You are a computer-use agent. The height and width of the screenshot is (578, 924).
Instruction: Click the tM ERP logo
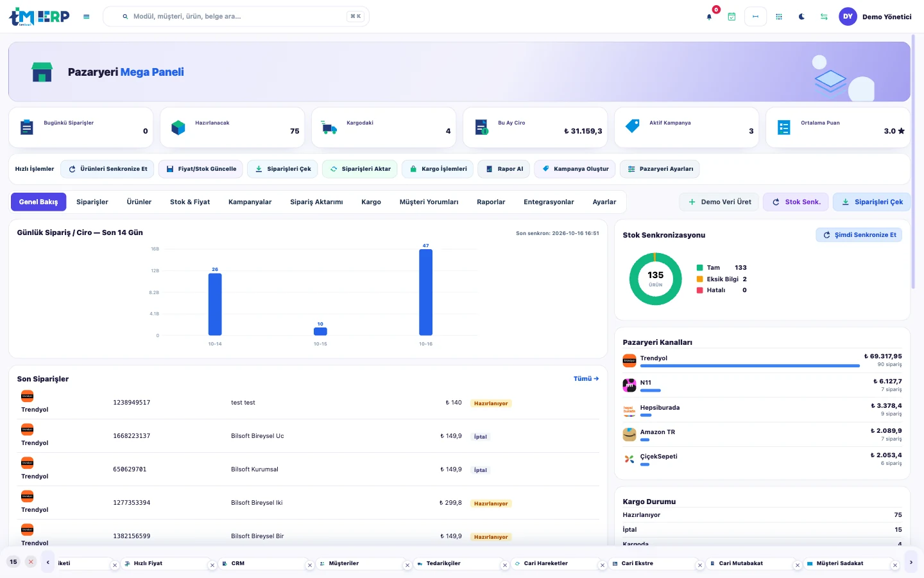tap(39, 17)
